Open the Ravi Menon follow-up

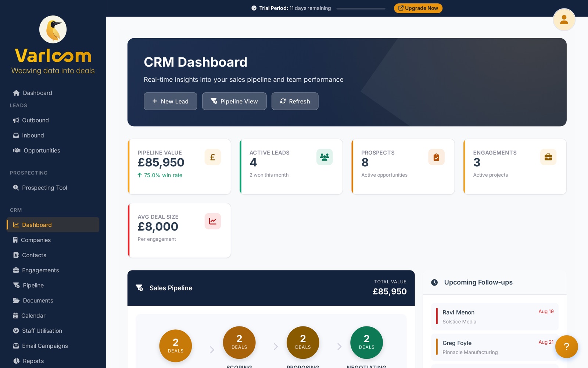495,316
